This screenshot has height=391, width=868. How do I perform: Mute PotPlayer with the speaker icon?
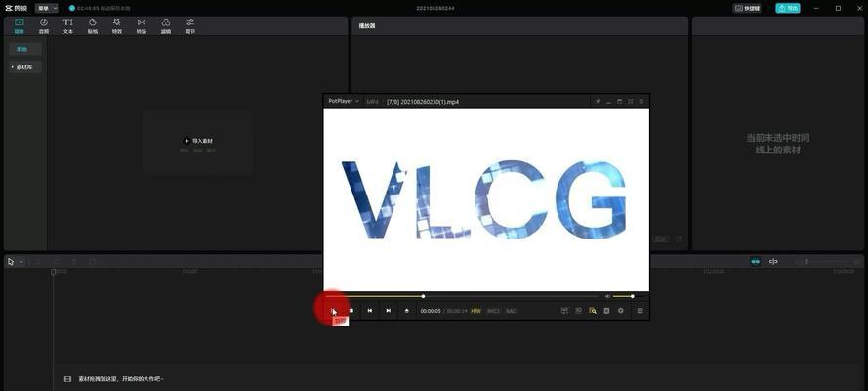607,296
